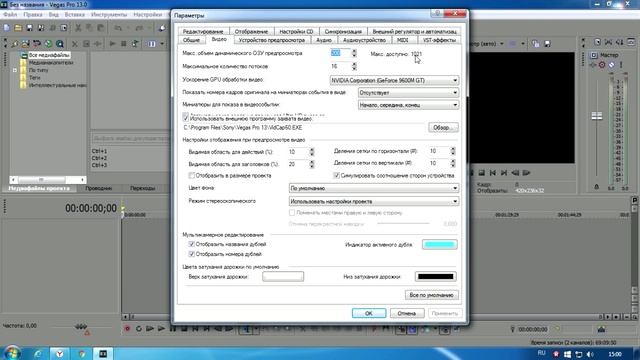Click the Loop Playback icon on transport
640x360 pixels.
pos(138,329)
